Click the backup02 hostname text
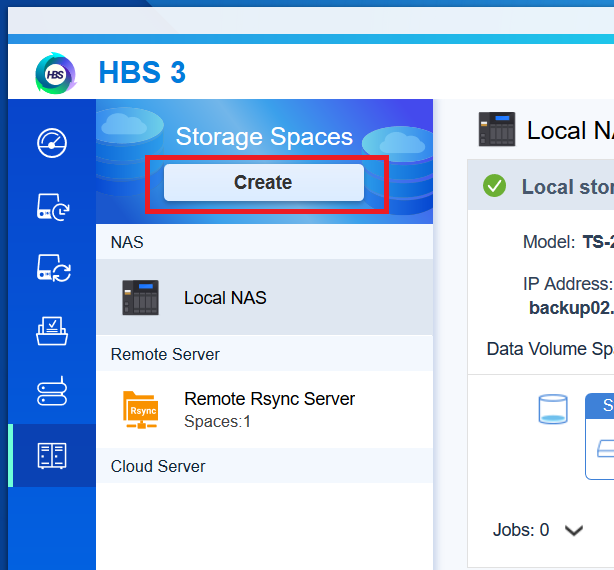Image resolution: width=614 pixels, height=570 pixels. tap(571, 308)
